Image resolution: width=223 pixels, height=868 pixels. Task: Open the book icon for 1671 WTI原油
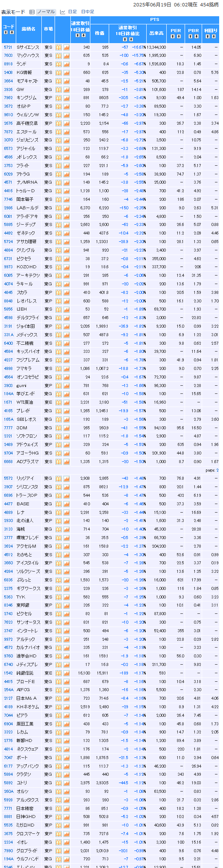coord(59,402)
